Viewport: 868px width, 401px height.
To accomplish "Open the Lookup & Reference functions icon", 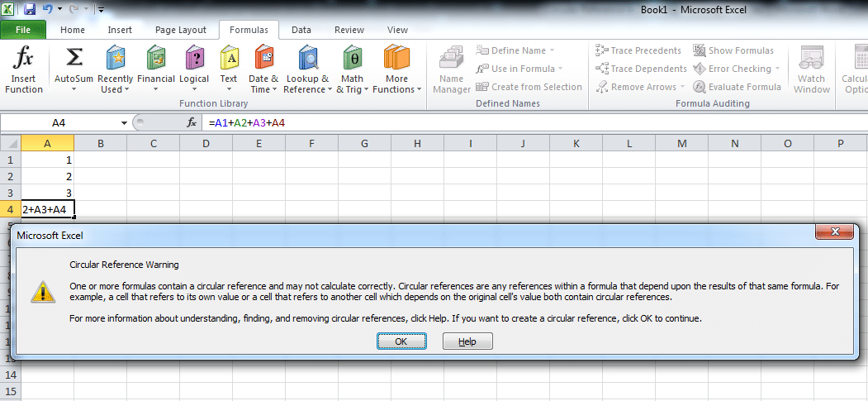I will pyautogui.click(x=308, y=58).
